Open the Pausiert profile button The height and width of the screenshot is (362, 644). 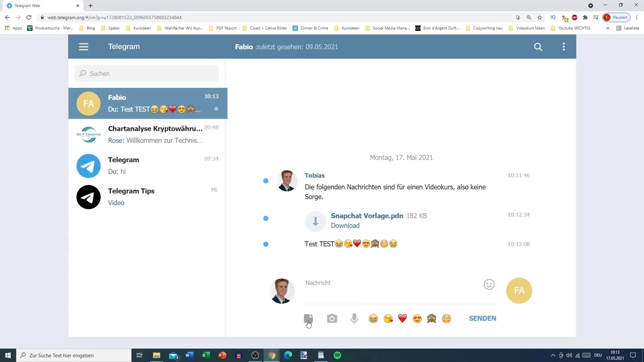616,17
